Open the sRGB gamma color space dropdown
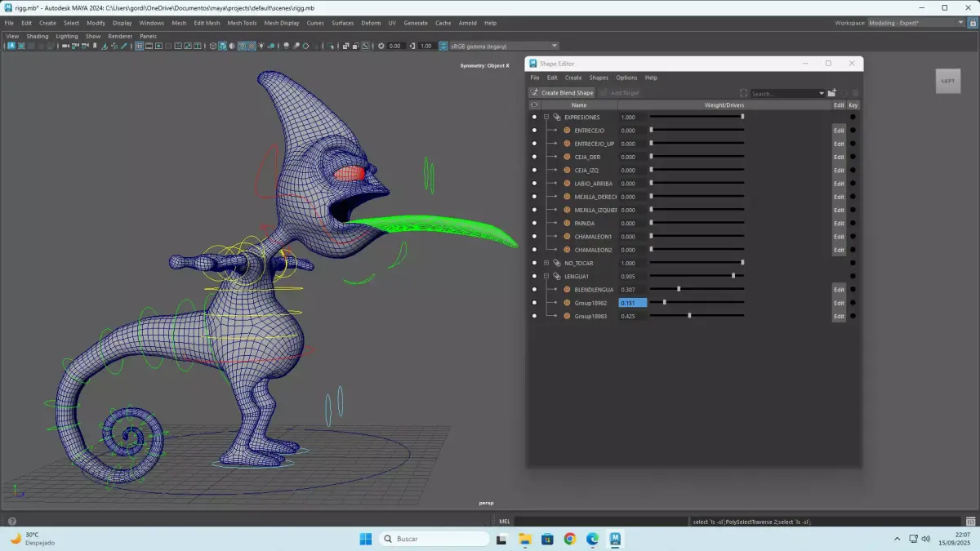Image resolution: width=980 pixels, height=551 pixels. coord(505,46)
